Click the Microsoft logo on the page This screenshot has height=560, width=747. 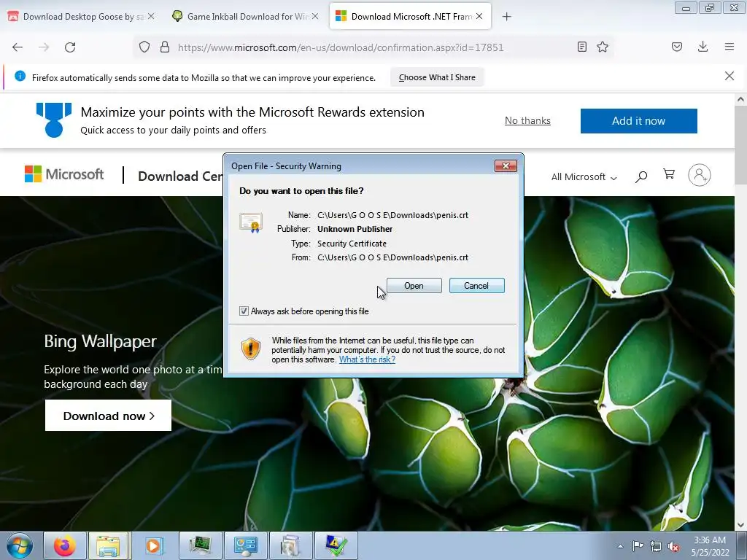64,174
